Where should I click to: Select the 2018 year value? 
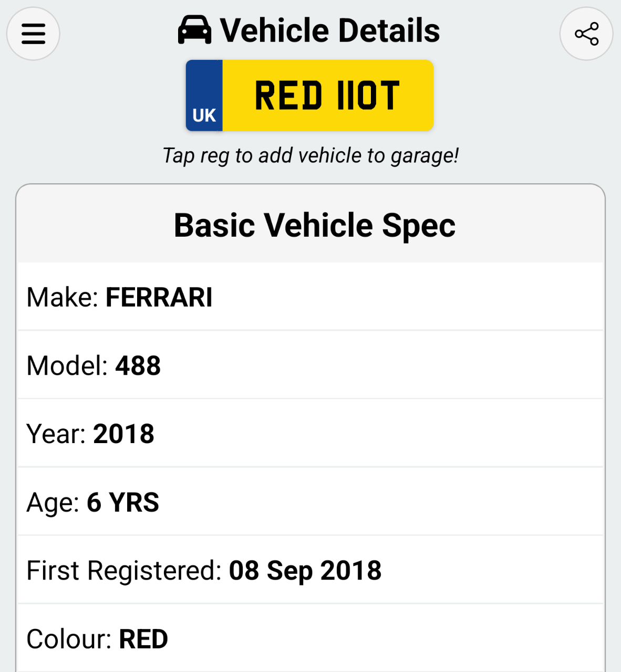point(123,434)
